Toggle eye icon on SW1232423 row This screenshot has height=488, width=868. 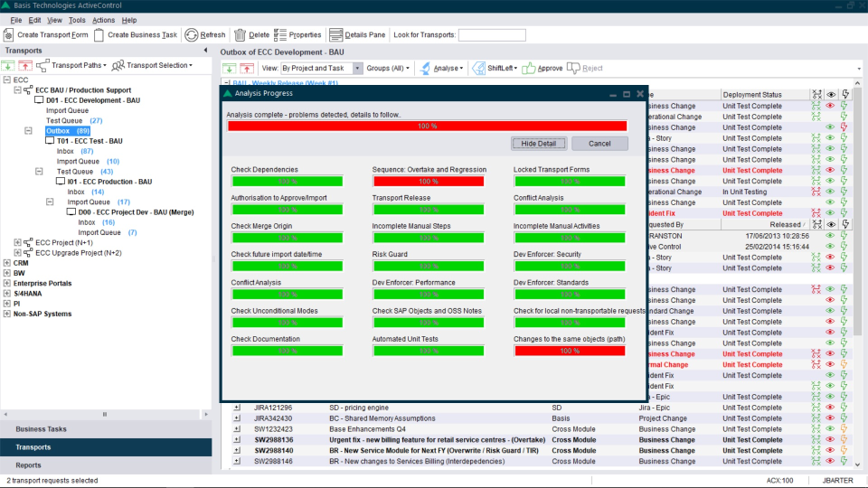coord(830,429)
